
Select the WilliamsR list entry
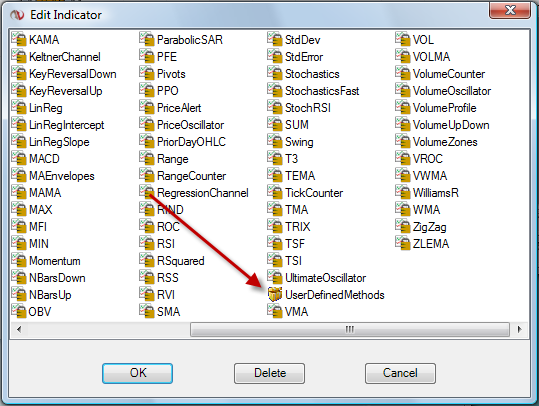(427, 193)
